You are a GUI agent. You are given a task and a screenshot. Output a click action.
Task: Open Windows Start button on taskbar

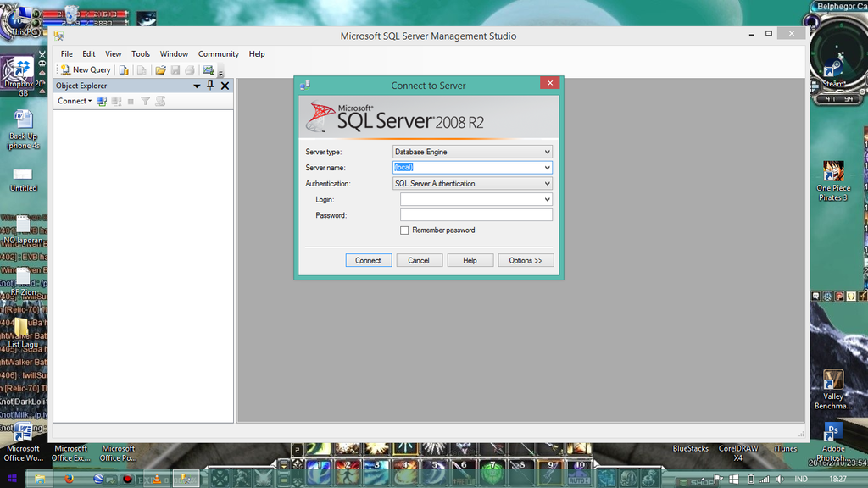point(12,479)
